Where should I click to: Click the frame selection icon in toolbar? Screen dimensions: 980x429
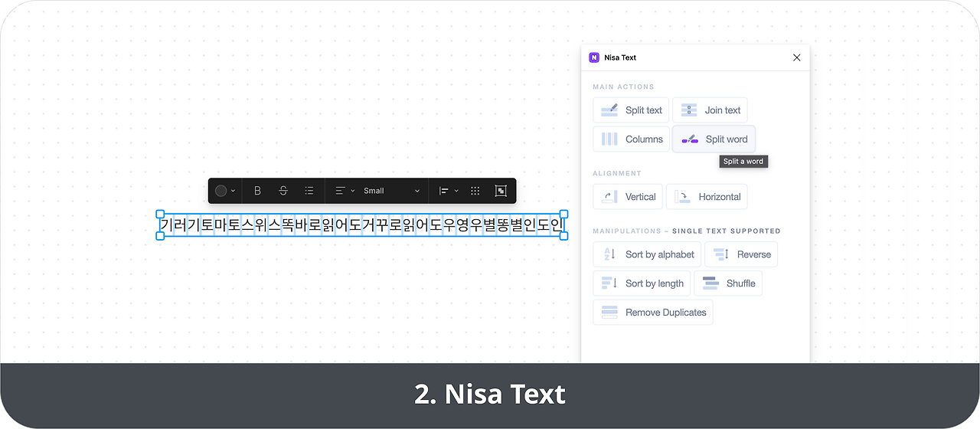501,191
